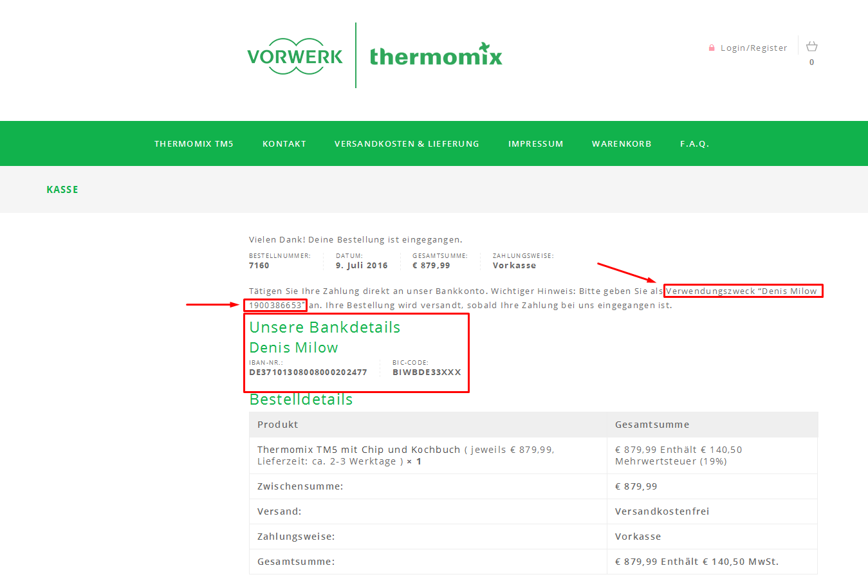Click the Produkt column header
This screenshot has height=588, width=868.
point(278,425)
